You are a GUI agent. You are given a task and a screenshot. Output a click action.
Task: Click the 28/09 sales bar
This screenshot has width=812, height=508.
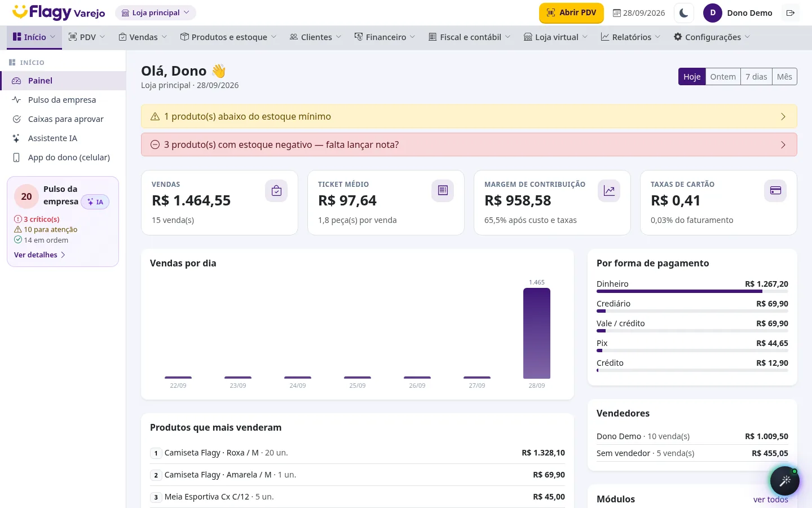[x=537, y=334]
